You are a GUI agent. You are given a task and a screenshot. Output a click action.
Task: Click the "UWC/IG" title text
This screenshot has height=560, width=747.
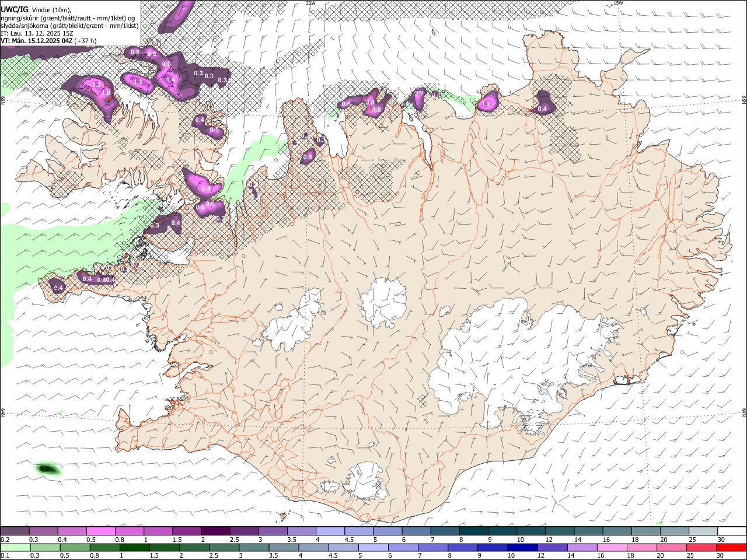point(14,9)
